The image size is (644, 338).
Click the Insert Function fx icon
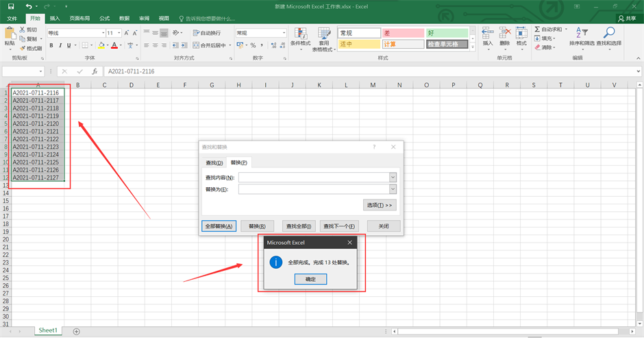(95, 71)
